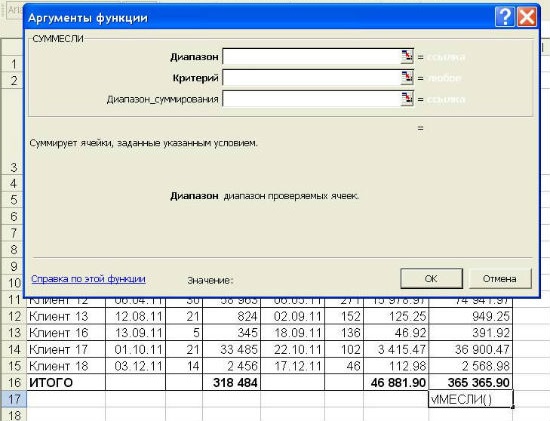Select total cell 365 365.90
550x421 pixels.
click(470, 382)
